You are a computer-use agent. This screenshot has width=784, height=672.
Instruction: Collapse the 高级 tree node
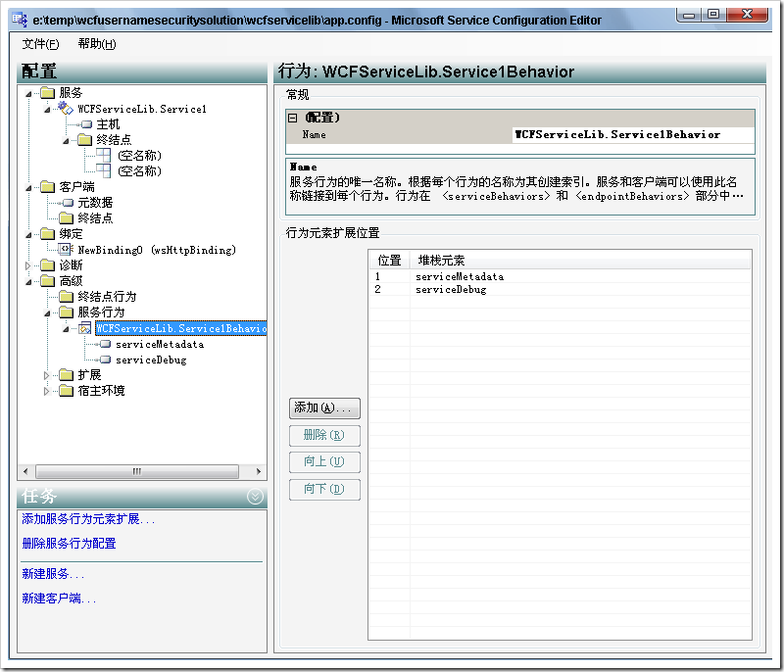click(x=28, y=282)
